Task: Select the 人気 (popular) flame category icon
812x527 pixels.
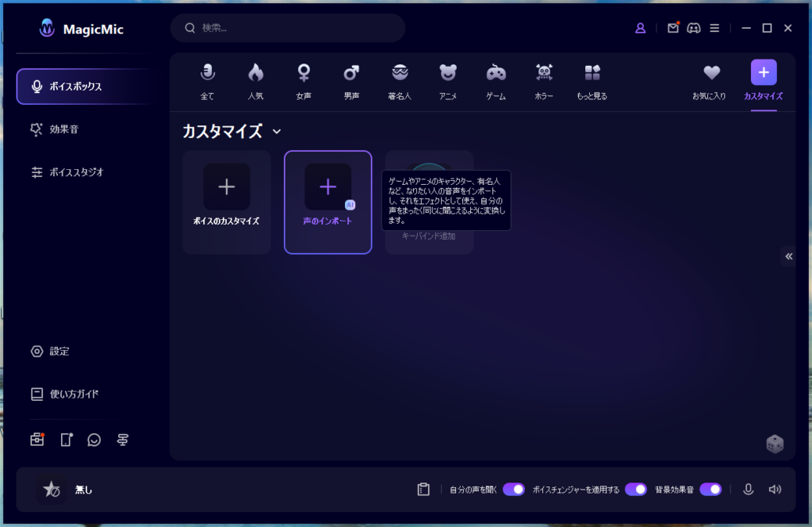Action: pos(255,73)
